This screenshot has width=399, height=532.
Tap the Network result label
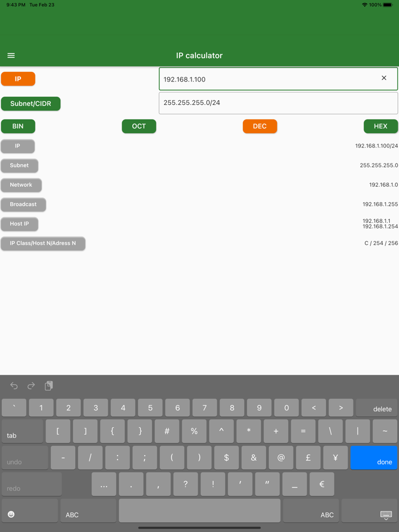pyautogui.click(x=21, y=185)
